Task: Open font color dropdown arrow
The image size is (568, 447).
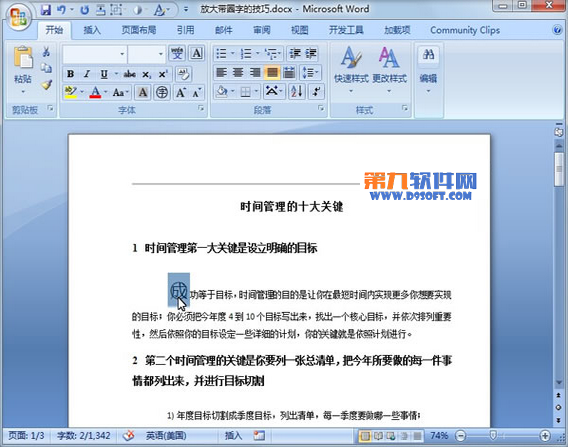Action: point(105,92)
